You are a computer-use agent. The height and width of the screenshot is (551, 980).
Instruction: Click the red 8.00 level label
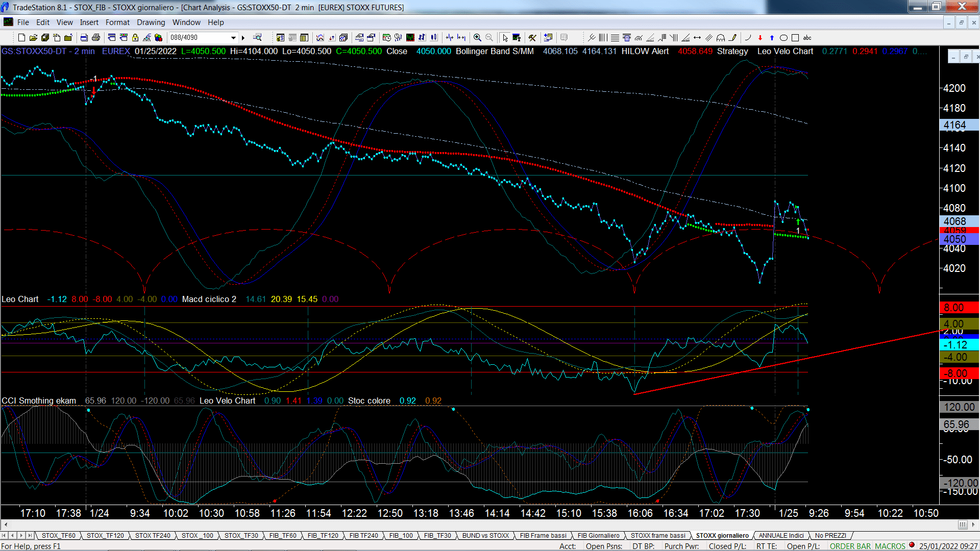[959, 308]
